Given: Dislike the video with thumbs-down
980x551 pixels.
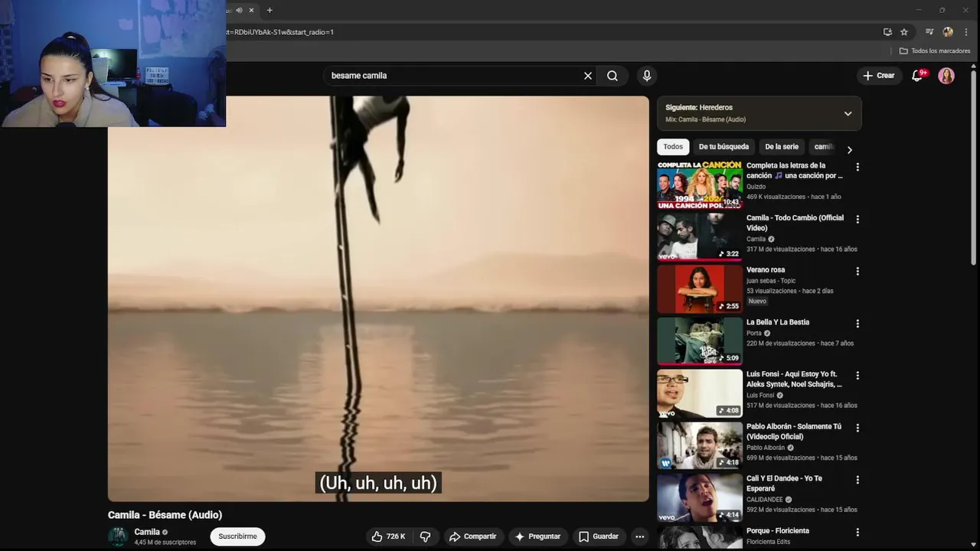Looking at the screenshot, I should point(426,536).
